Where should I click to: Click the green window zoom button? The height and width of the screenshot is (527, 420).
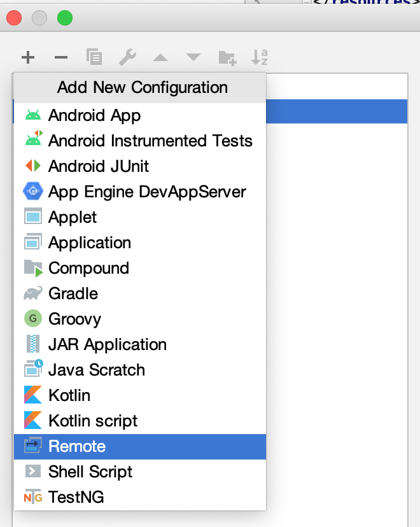(65, 18)
